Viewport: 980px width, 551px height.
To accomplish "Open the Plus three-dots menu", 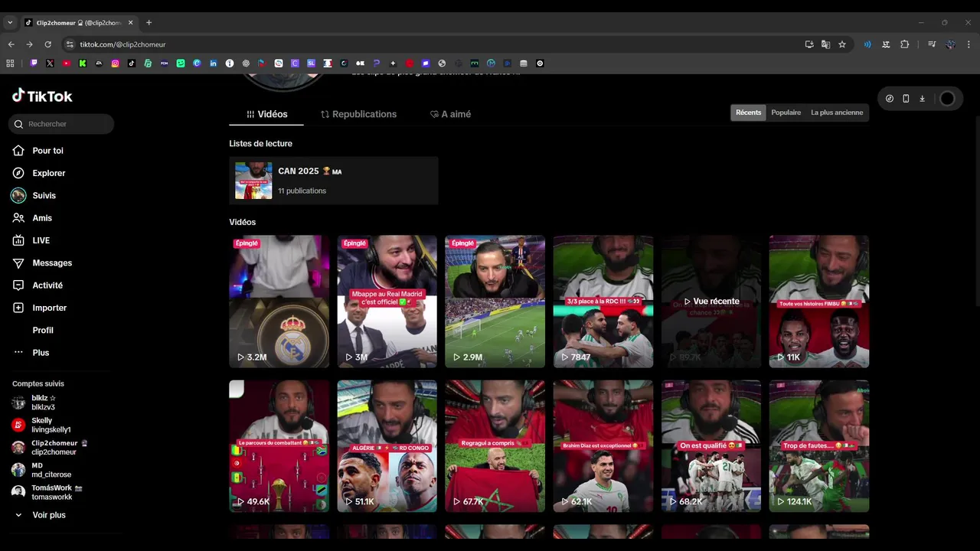I will click(18, 353).
